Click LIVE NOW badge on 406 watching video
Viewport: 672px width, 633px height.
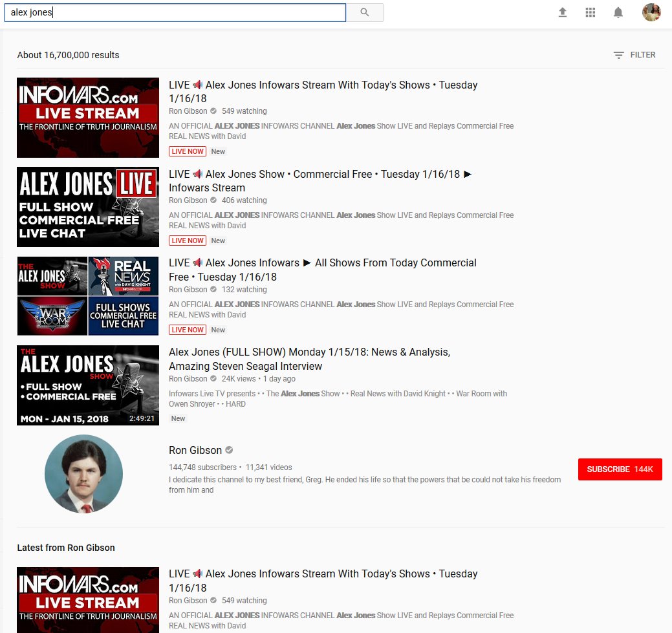tap(188, 241)
